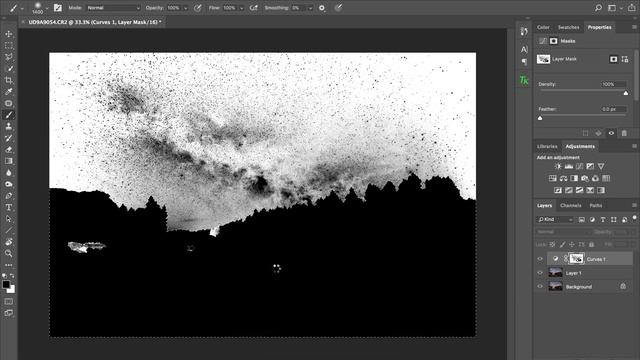Screen dimensions: 640x360
Task: Select the Clone Stamp tool
Action: (x=9, y=127)
